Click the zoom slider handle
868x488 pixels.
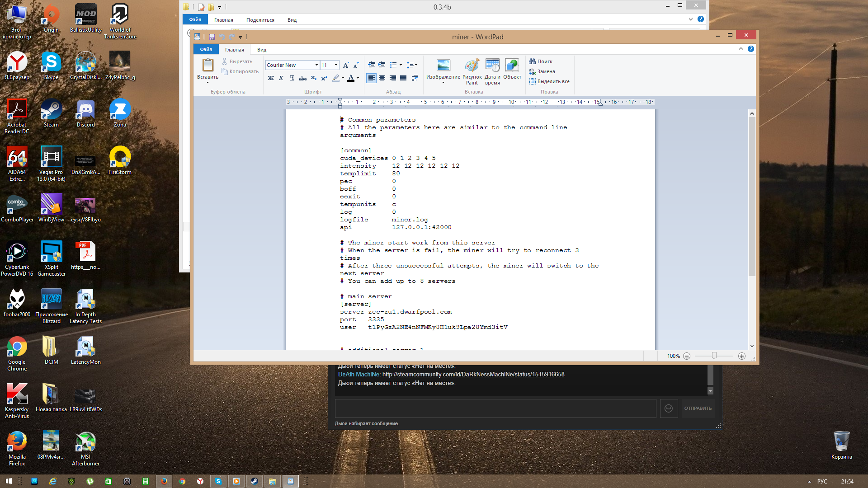coord(714,356)
